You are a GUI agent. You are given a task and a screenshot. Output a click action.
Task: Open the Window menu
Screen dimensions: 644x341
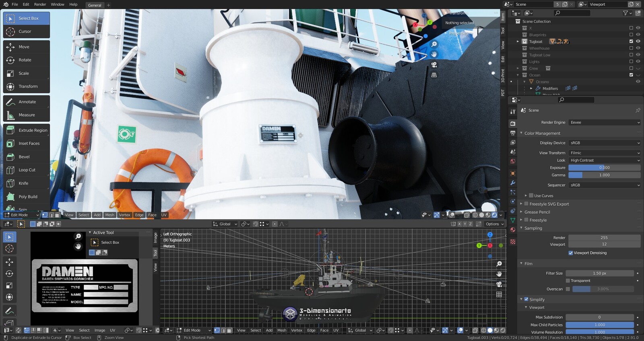point(58,4)
